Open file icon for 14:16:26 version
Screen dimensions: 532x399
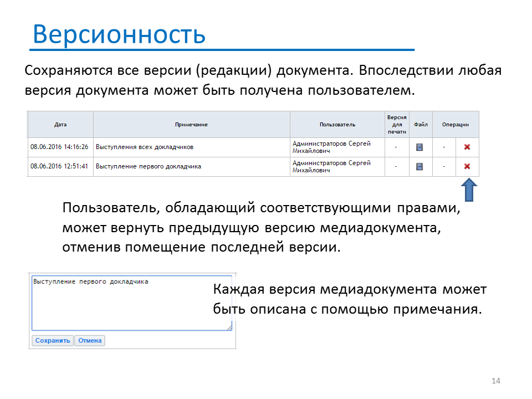[420, 147]
